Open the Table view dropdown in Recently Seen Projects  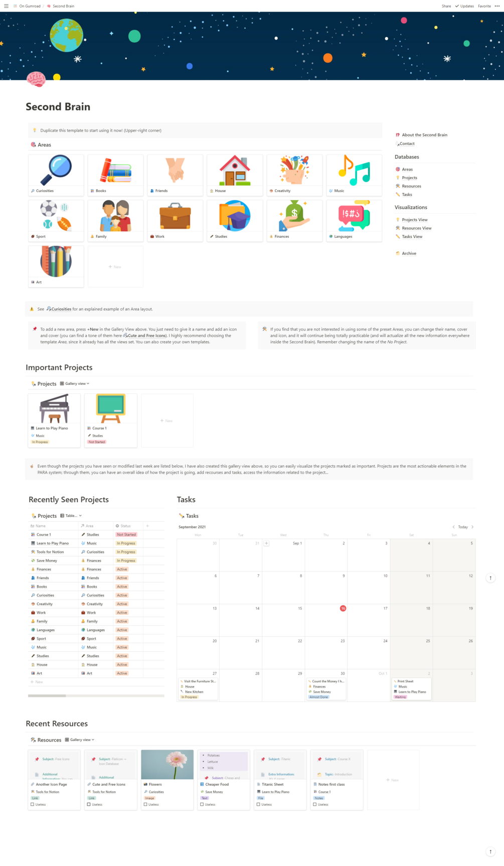(71, 515)
